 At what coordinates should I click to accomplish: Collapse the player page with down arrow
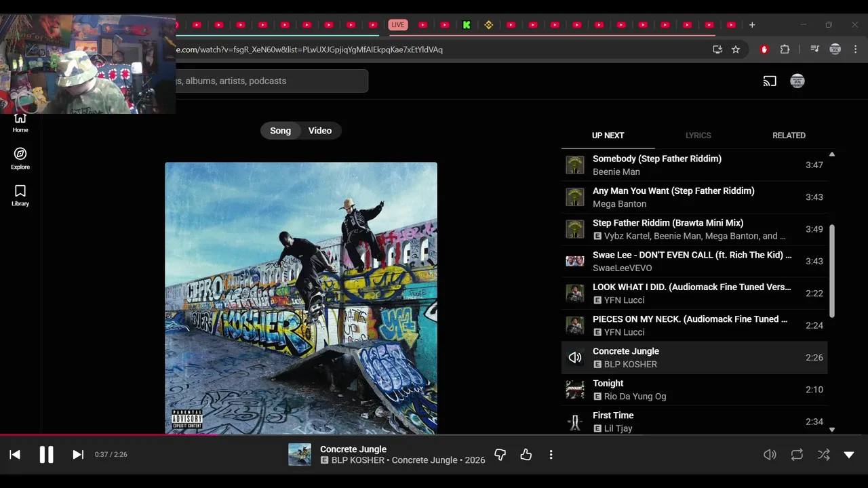click(849, 455)
